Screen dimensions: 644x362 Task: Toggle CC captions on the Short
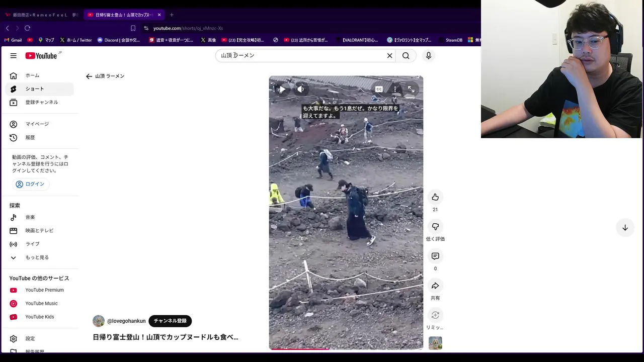379,89
